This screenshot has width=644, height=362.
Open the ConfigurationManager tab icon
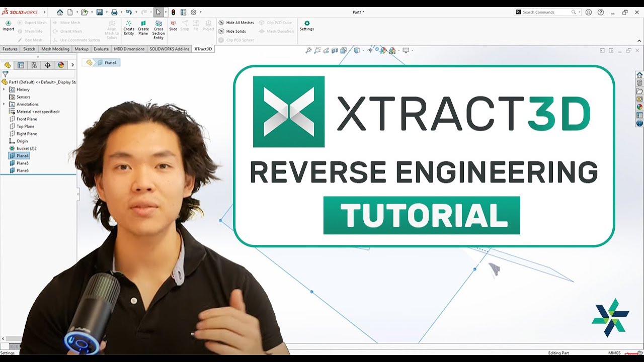pos(34,65)
